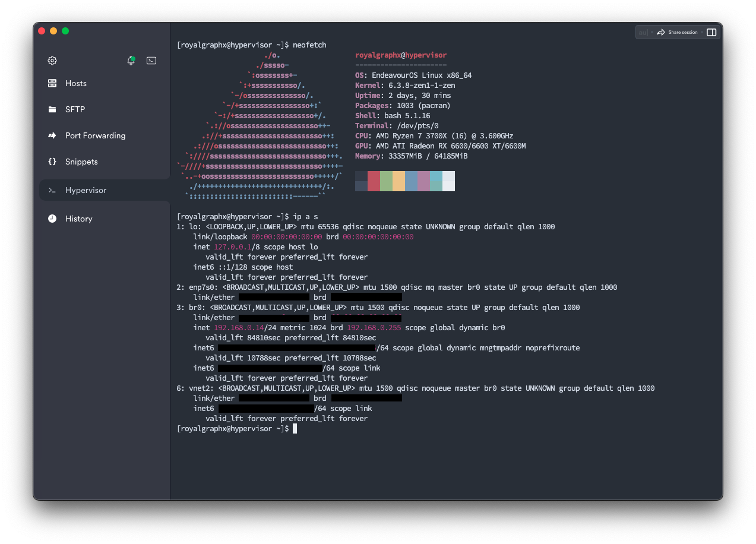Minimize the window with the yellow button

[x=53, y=31]
